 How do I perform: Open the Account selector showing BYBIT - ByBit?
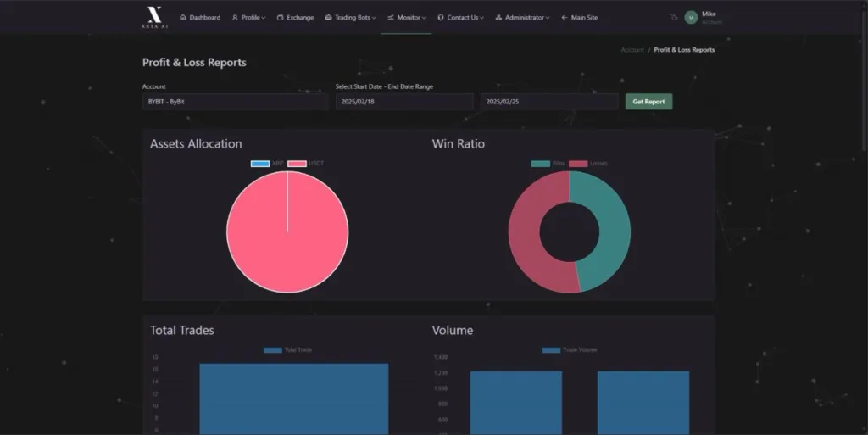coord(236,102)
